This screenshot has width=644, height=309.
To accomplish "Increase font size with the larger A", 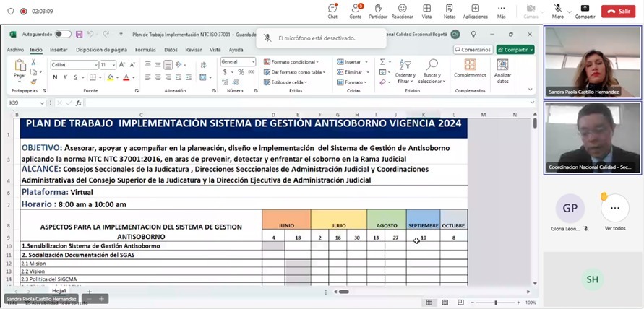I will tap(122, 65).
